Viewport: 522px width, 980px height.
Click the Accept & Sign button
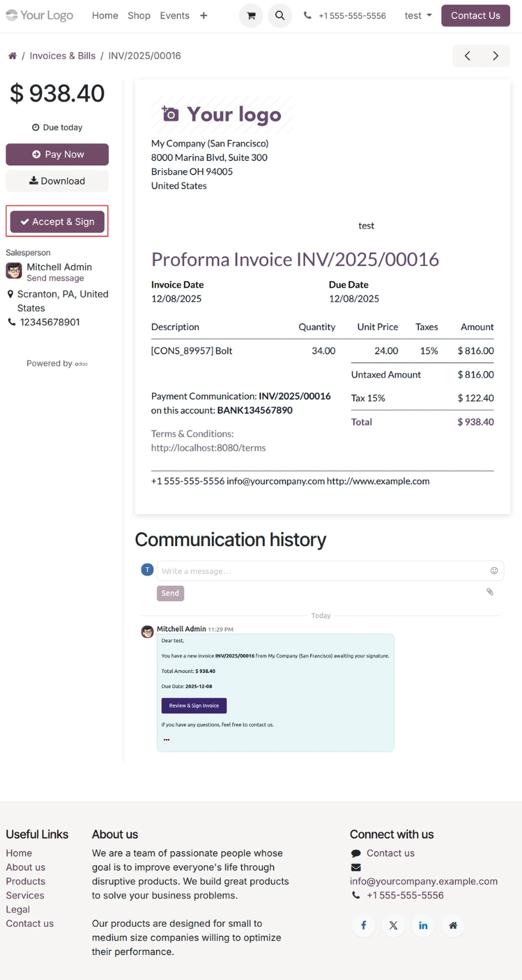(x=57, y=222)
